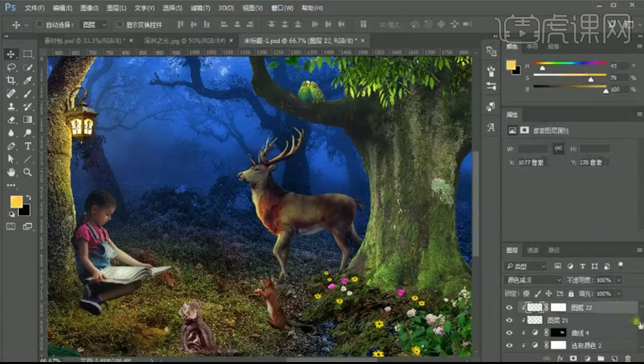Click the delete layer trash icon

628,358
